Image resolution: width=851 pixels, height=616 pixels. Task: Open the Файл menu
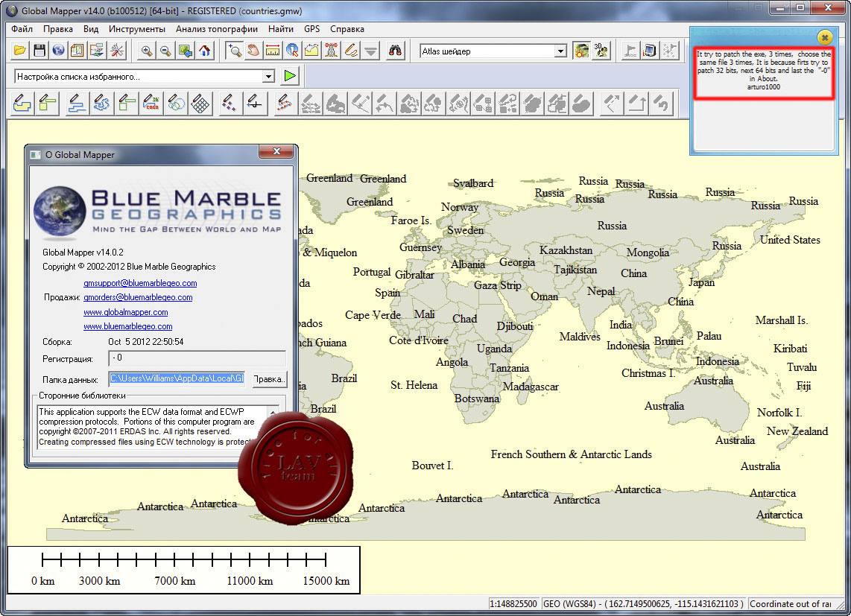(22, 29)
